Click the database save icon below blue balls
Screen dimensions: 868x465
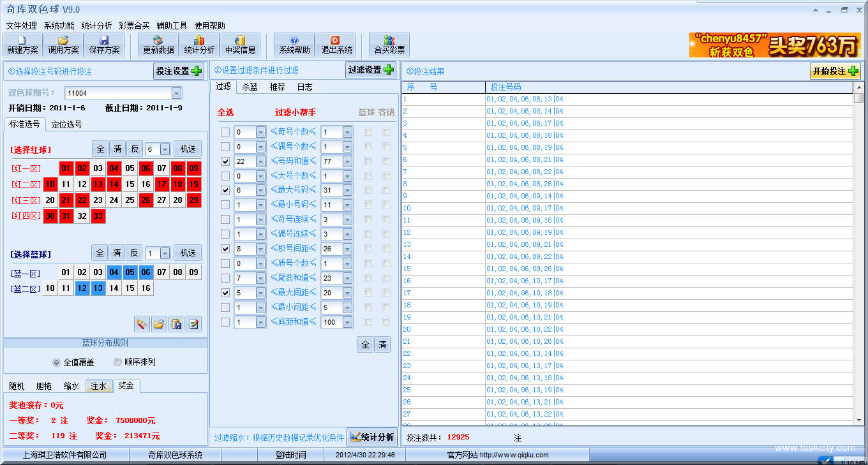pos(177,324)
